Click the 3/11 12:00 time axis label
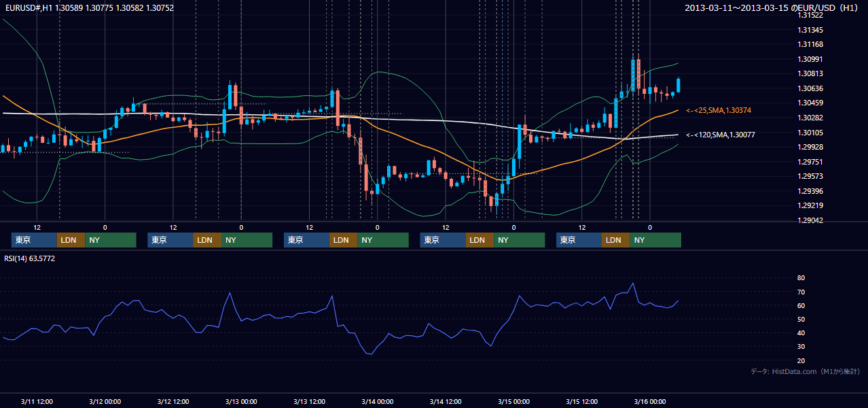The image size is (868, 408). click(37, 401)
